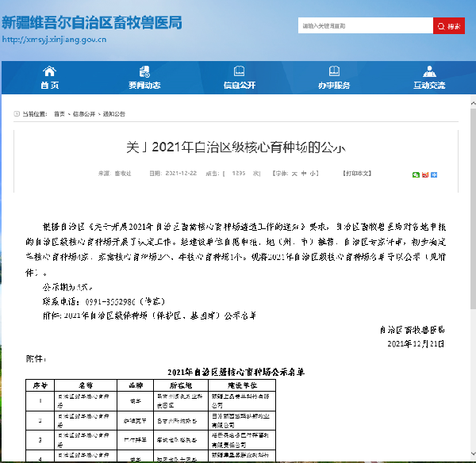This screenshot has height=463, width=476.
Task: Go to 通知公告 in the breadcrumb
Action: (114, 114)
